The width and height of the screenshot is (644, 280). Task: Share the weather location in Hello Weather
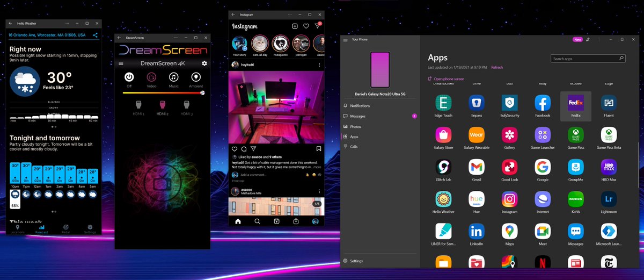(95, 35)
